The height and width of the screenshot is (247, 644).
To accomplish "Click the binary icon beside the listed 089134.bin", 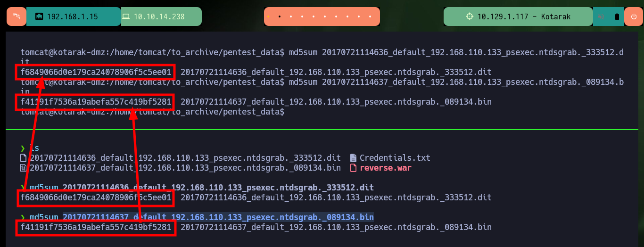I will coord(24,168).
